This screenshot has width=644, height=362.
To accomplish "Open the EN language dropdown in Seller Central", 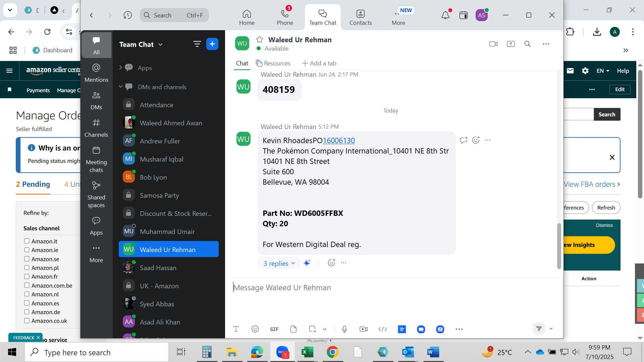I will (x=603, y=71).
